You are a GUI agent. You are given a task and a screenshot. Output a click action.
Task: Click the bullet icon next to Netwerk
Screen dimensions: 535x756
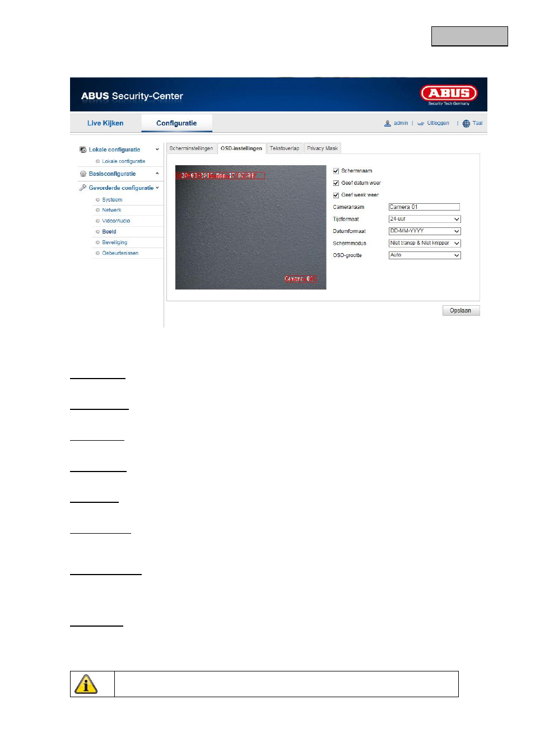pos(97,211)
